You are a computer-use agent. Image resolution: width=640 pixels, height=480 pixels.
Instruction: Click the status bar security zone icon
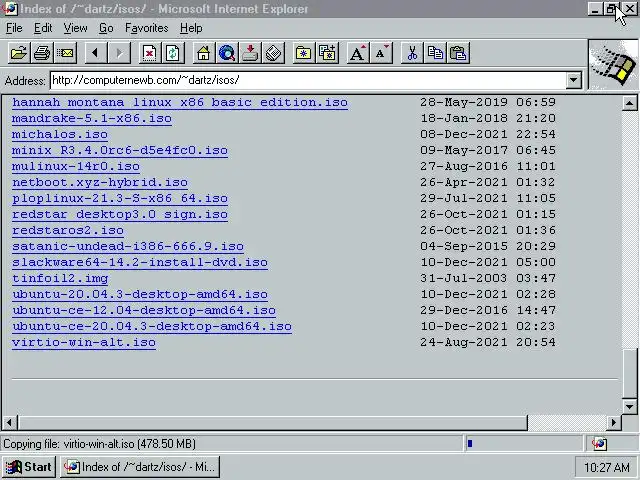coord(599,444)
